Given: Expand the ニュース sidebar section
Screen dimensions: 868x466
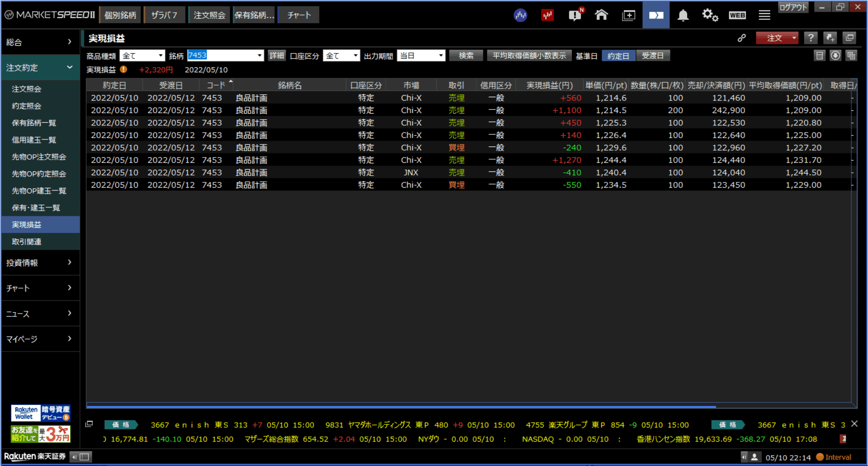Looking at the screenshot, I should click(40, 314).
